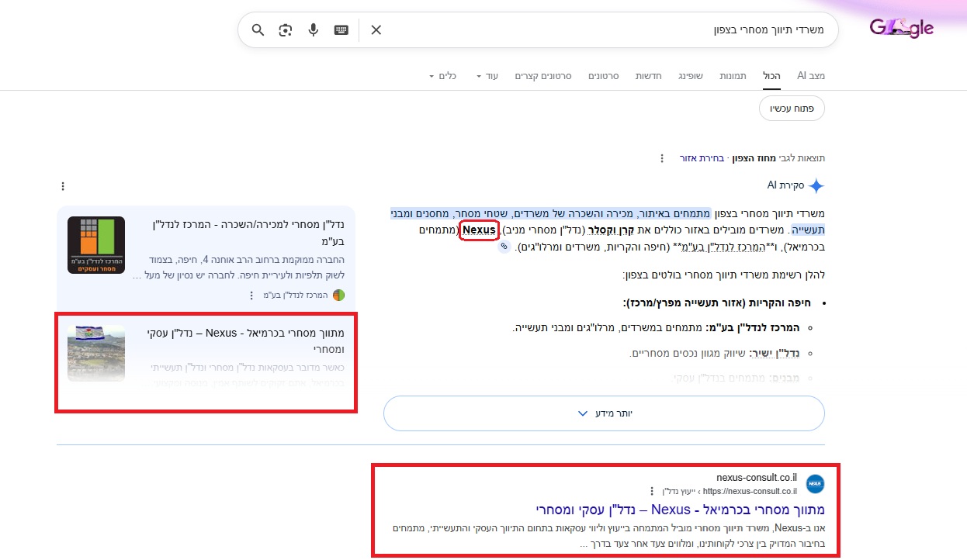The height and width of the screenshot is (560, 967).
Task: Open three-dot menu beside AI overview sources
Action: click(63, 186)
